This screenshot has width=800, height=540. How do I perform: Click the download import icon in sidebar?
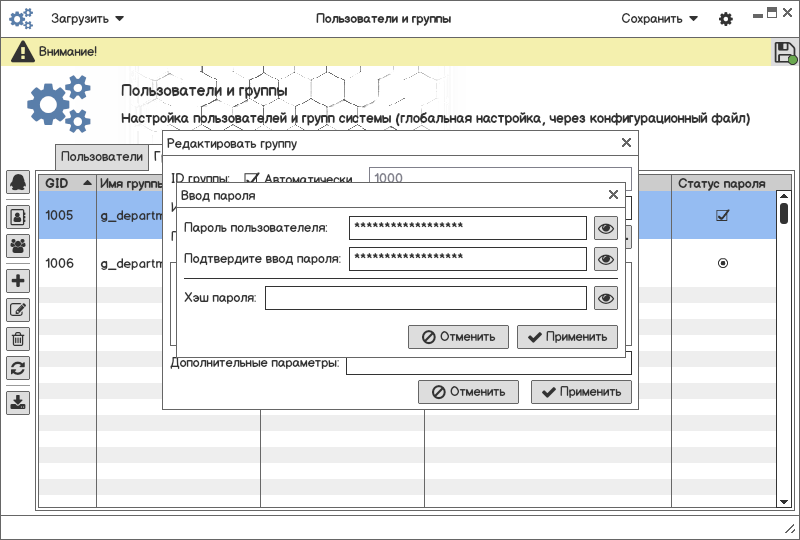(18, 402)
